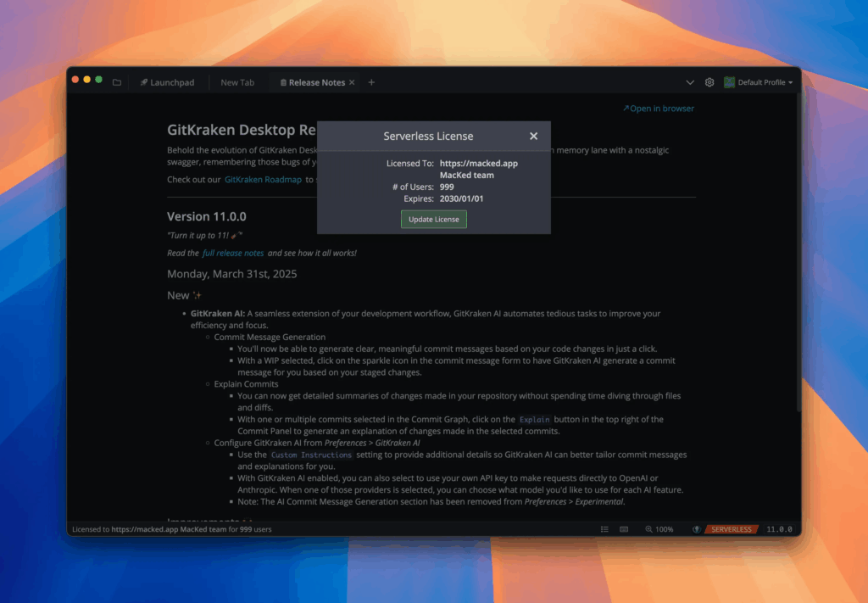Click the 100% zoom level
The image size is (868, 603).
[x=665, y=529]
